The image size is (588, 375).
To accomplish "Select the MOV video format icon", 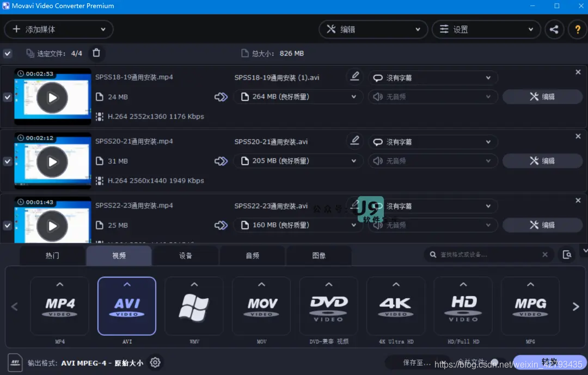I will [261, 306].
